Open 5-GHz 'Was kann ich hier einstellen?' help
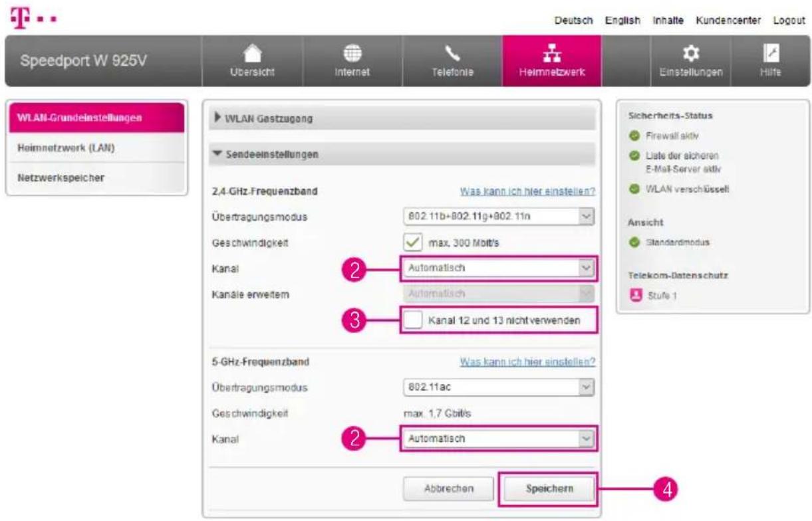The height and width of the screenshot is (521, 812). [527, 362]
